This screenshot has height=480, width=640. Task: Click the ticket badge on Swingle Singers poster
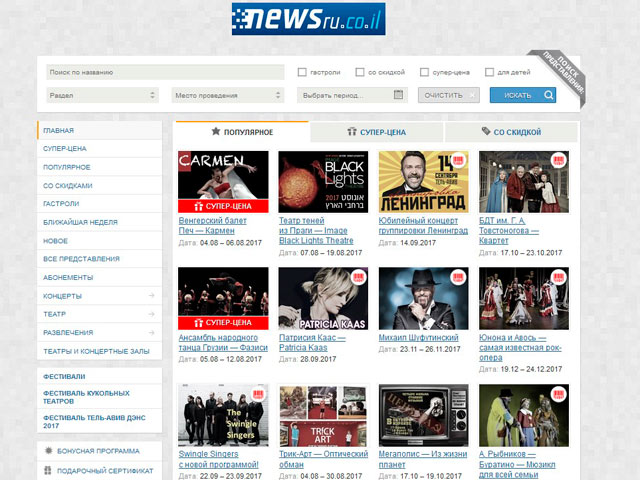258,394
